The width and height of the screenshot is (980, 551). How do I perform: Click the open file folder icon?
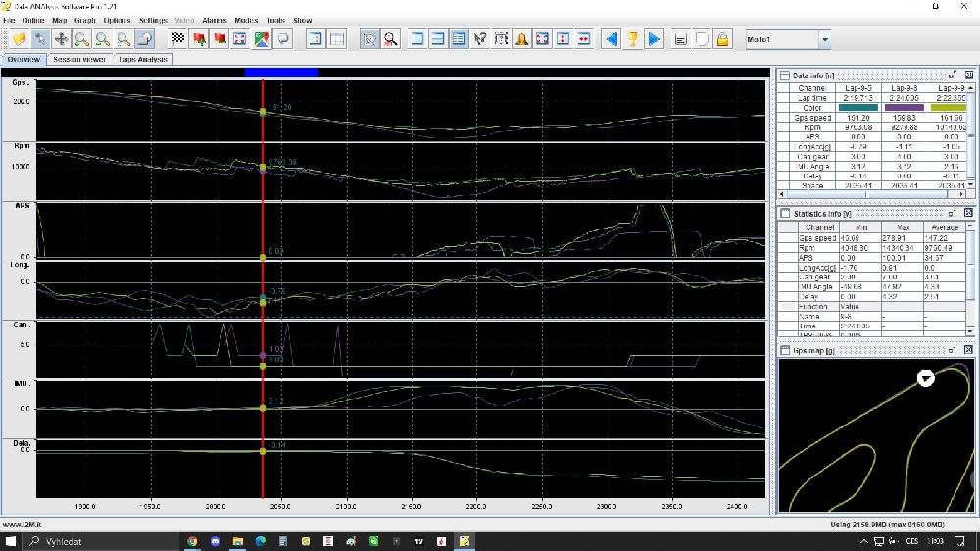19,39
